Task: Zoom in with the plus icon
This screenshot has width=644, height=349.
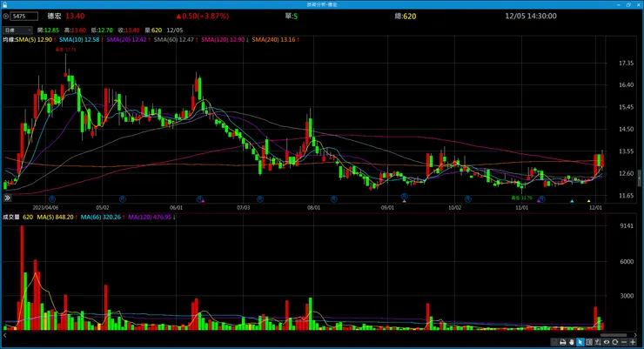Action: (x=633, y=342)
